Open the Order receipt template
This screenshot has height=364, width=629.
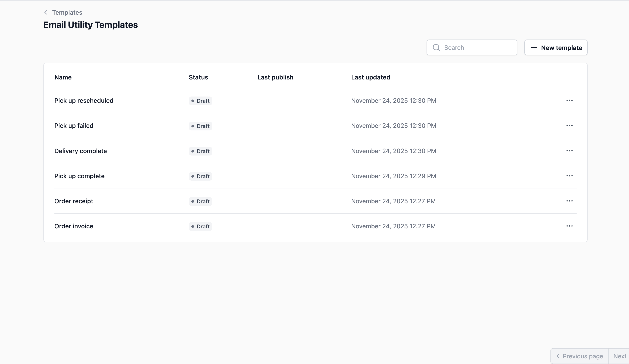74,201
